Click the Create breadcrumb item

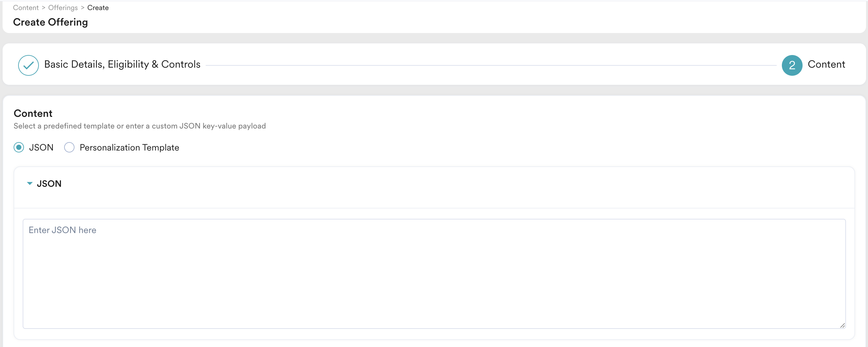(x=98, y=7)
